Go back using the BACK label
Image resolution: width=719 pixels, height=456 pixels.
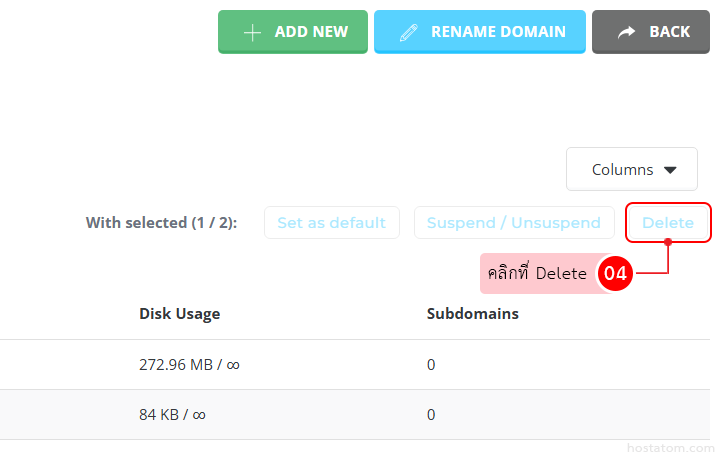click(669, 32)
